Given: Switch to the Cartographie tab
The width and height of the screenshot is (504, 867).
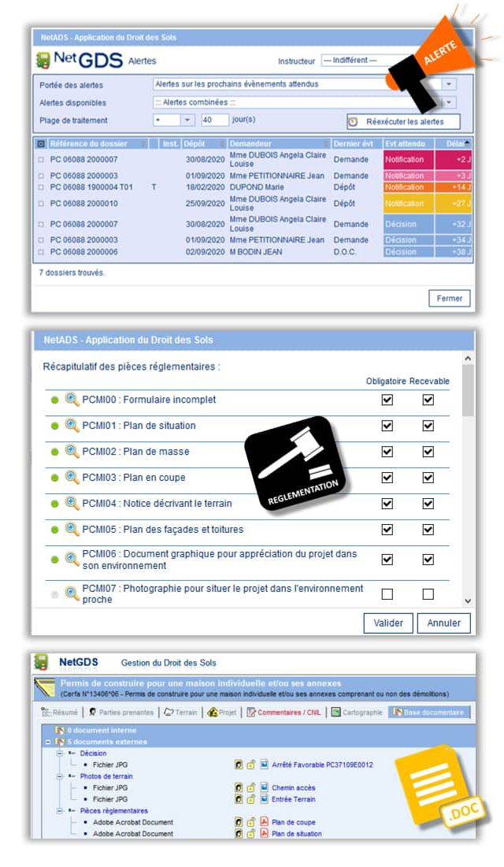Looking at the screenshot, I should click(x=357, y=713).
